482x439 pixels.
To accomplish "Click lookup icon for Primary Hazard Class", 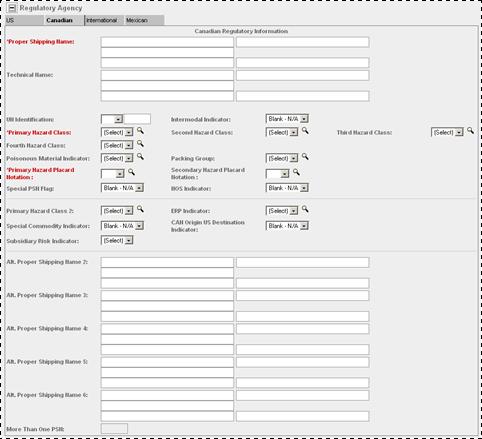I will [140, 131].
